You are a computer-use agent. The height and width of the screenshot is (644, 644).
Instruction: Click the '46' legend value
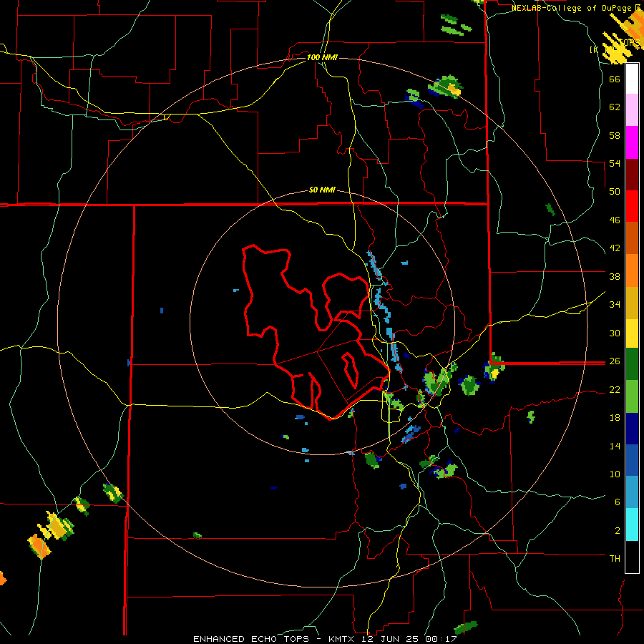pyautogui.click(x=615, y=220)
